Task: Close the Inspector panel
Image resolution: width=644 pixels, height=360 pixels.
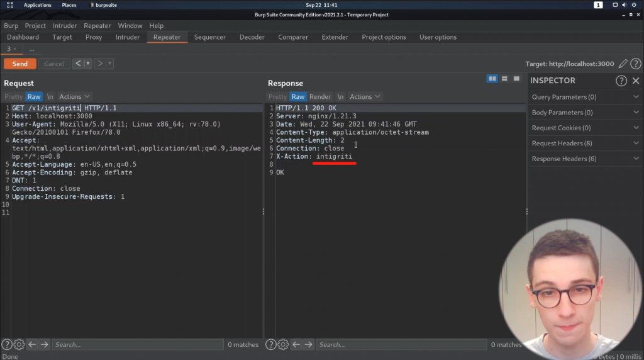Action: (x=636, y=81)
